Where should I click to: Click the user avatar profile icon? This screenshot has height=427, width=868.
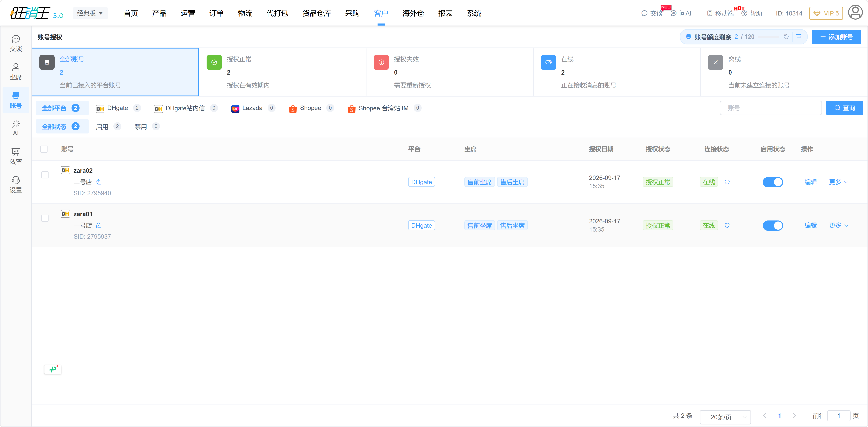click(x=855, y=13)
